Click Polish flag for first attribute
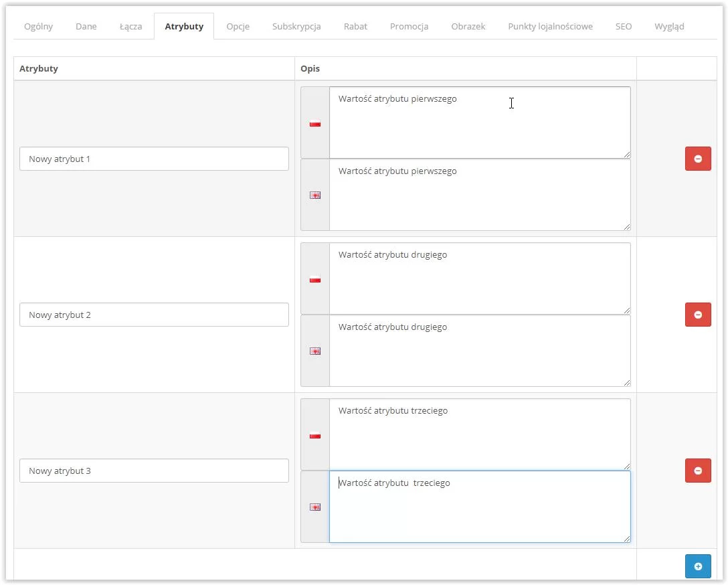Image resolution: width=728 pixels, height=585 pixels. pyautogui.click(x=315, y=123)
